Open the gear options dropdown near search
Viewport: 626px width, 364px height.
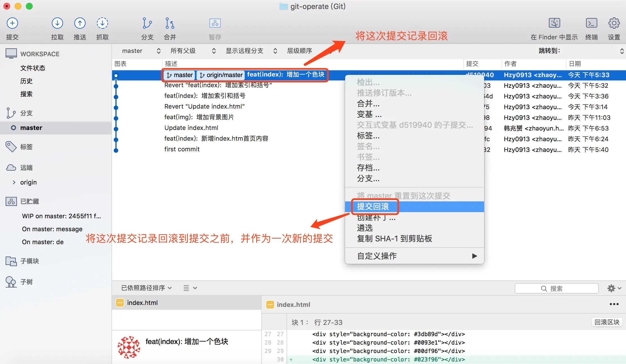click(x=614, y=288)
